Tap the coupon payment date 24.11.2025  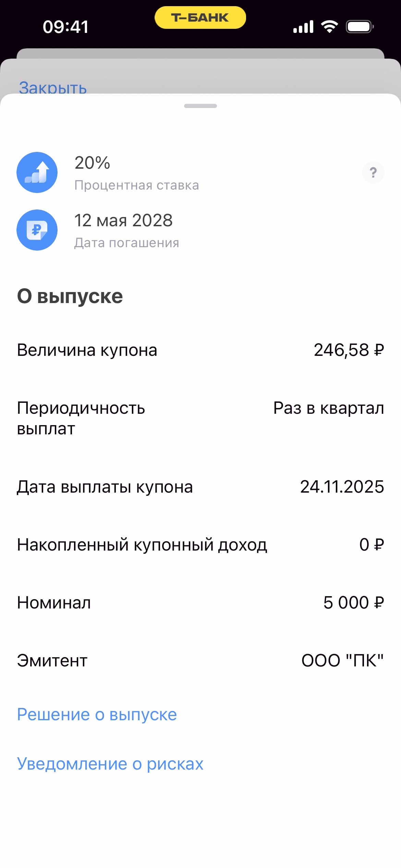tap(342, 487)
